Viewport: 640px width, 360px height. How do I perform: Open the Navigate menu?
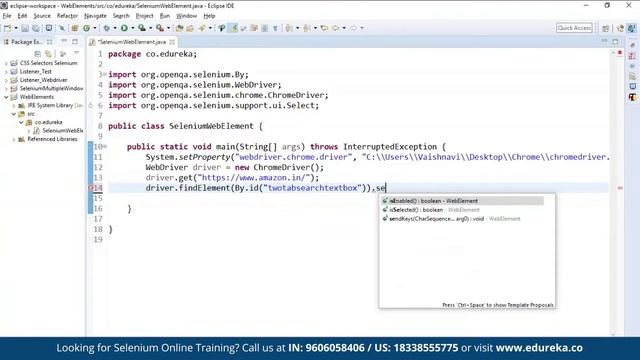tap(95, 16)
